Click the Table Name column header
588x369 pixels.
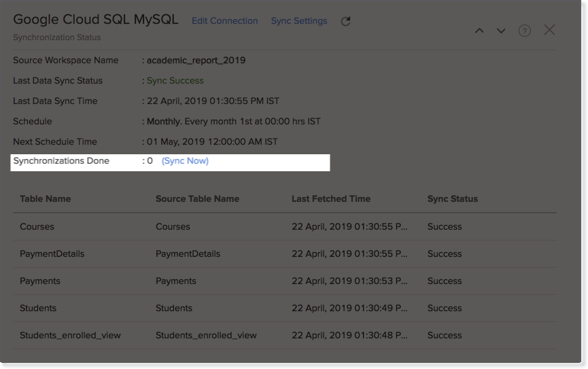[x=45, y=199]
